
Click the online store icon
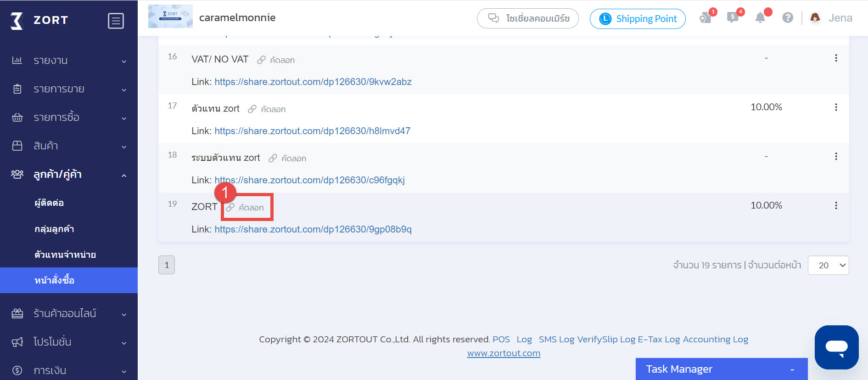17,313
